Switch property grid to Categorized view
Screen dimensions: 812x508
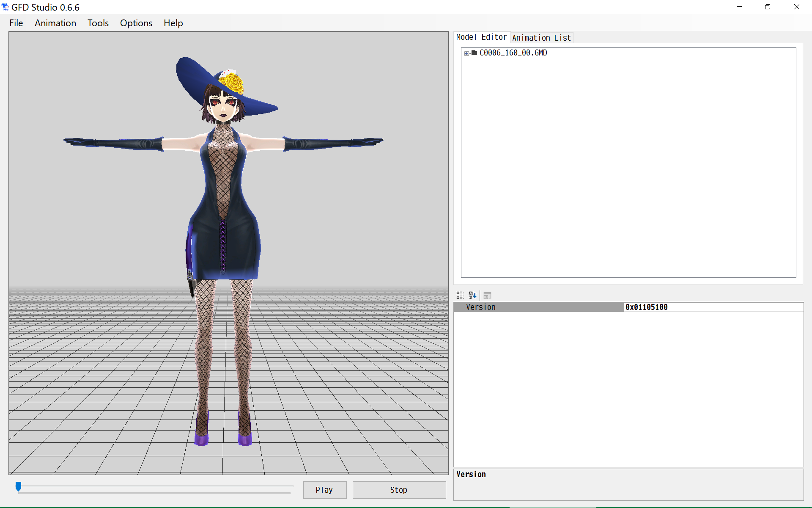pyautogui.click(x=460, y=295)
